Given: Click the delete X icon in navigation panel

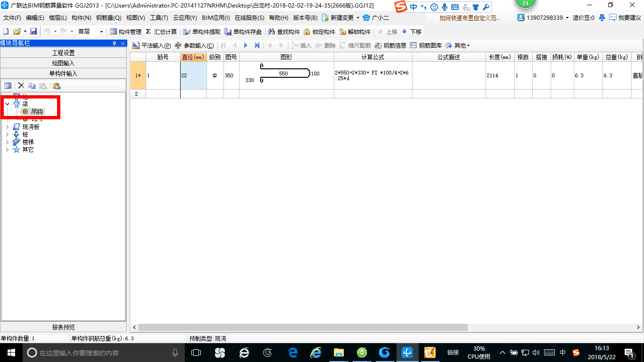Looking at the screenshot, I should click(x=21, y=85).
